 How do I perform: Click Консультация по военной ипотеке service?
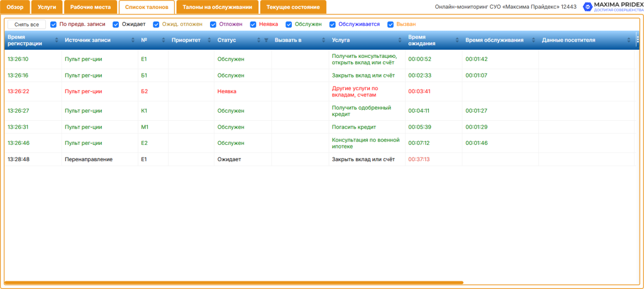pos(365,143)
